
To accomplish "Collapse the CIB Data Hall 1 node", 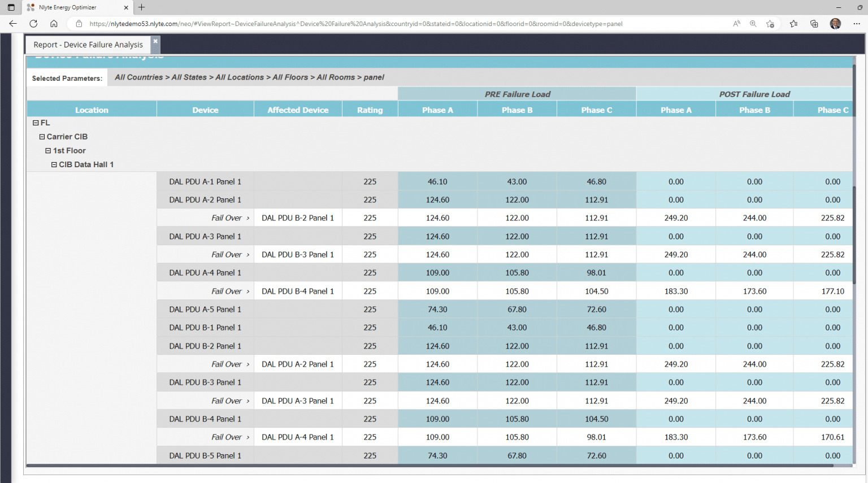I will click(54, 164).
